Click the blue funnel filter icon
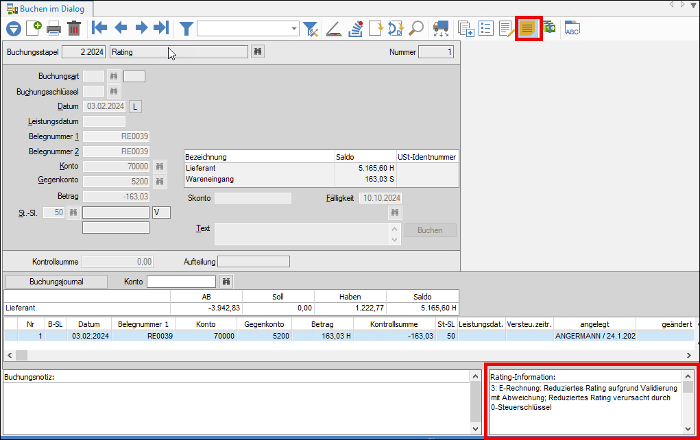 point(186,29)
